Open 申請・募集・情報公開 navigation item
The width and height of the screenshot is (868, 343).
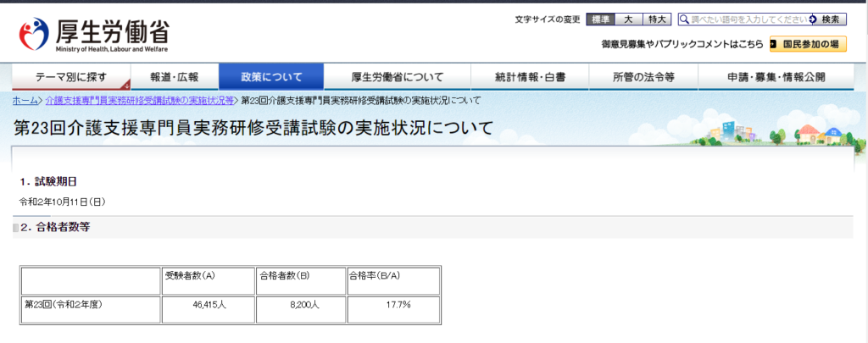point(775,77)
